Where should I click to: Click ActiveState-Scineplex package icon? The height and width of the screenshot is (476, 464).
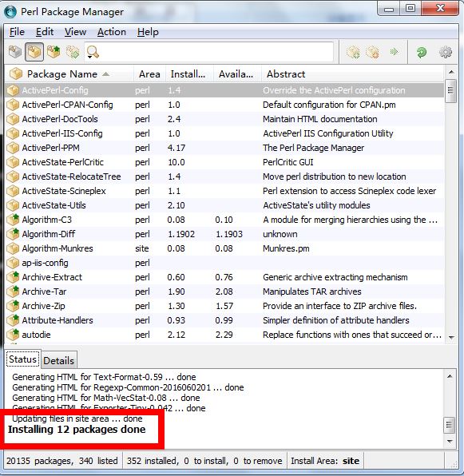tap(13, 191)
